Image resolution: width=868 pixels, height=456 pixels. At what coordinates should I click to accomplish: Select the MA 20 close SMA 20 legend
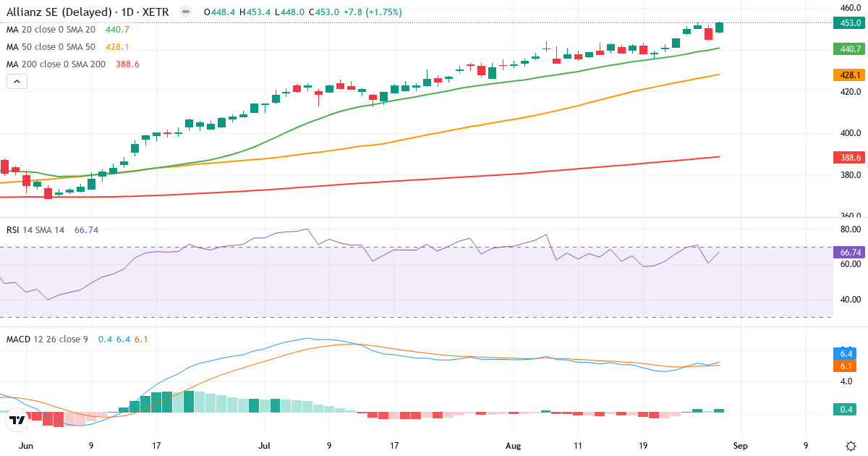pyautogui.click(x=51, y=29)
